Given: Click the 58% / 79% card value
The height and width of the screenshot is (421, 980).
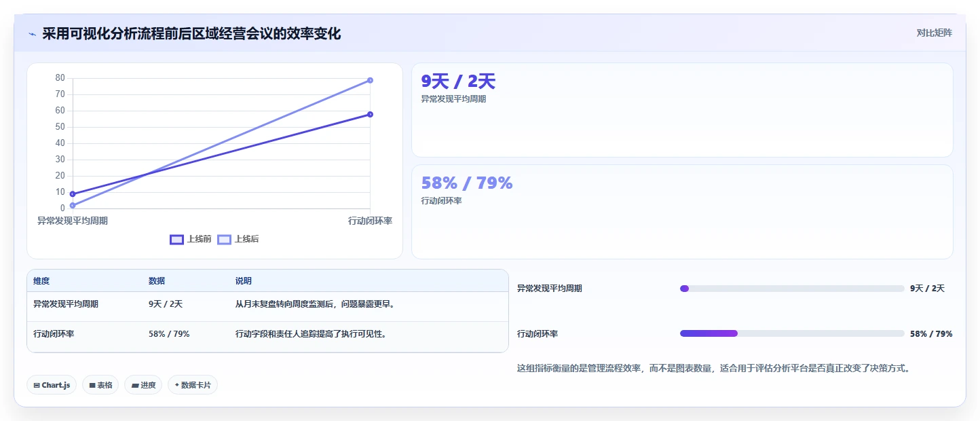Looking at the screenshot, I should [x=467, y=183].
